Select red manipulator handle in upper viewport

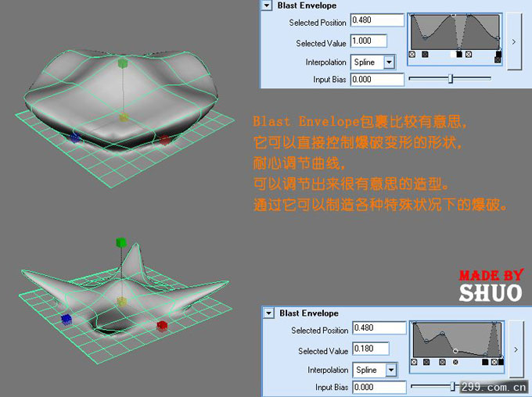coord(164,140)
